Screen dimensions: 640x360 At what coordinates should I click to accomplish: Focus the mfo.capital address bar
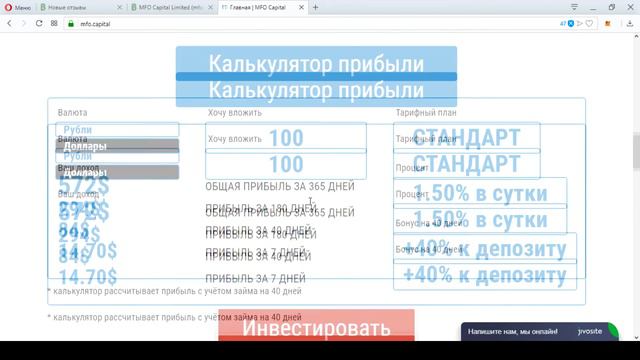[310, 24]
